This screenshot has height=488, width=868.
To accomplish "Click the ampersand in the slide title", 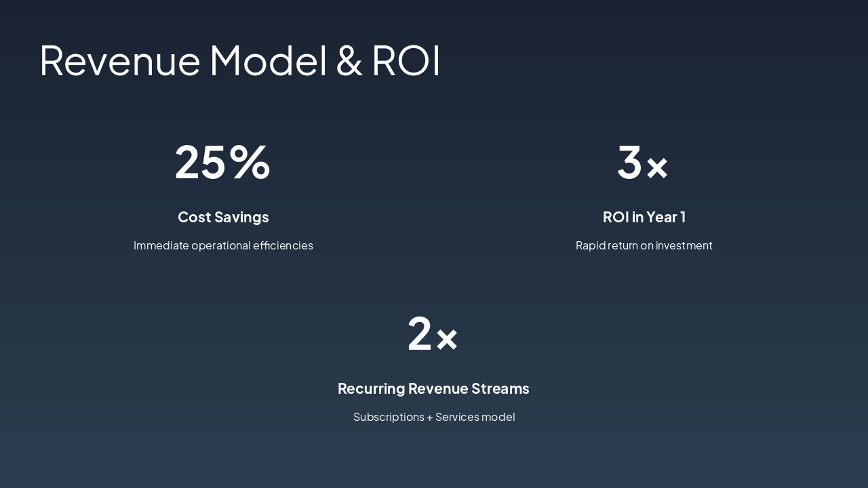I will point(349,60).
